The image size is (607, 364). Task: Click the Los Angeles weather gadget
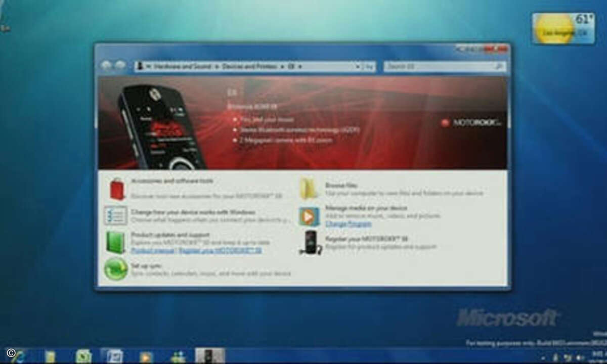[x=563, y=28]
